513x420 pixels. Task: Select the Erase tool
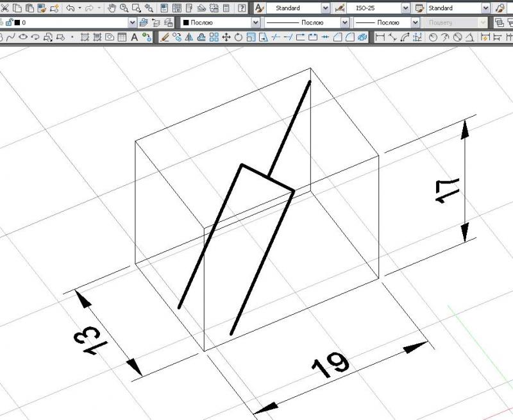(x=165, y=37)
